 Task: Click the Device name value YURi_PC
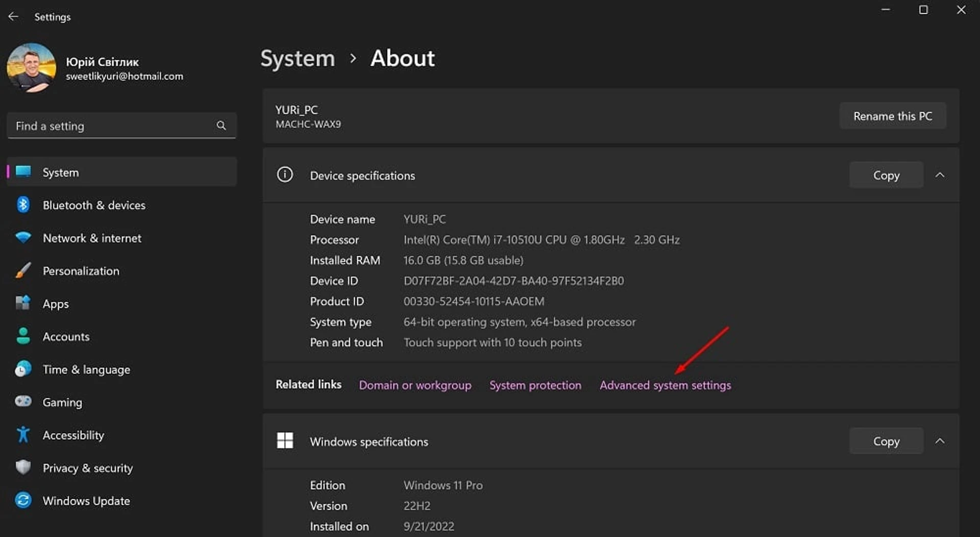425,219
